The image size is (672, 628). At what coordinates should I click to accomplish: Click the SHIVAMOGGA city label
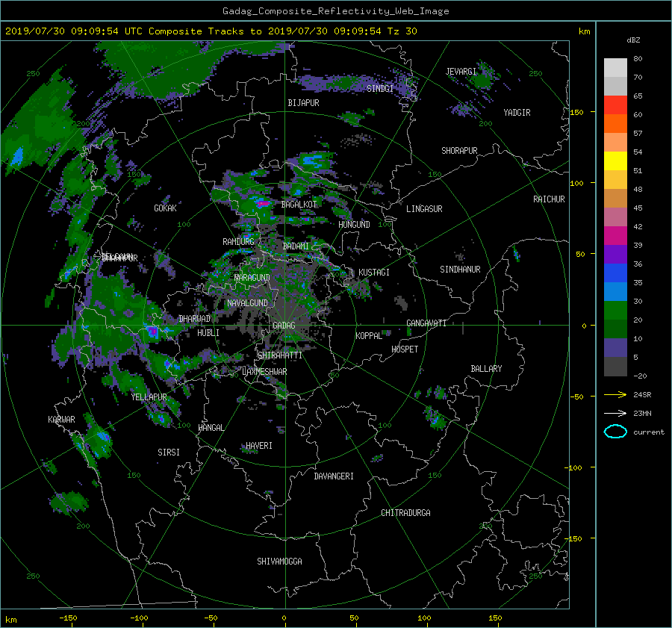[x=279, y=561]
